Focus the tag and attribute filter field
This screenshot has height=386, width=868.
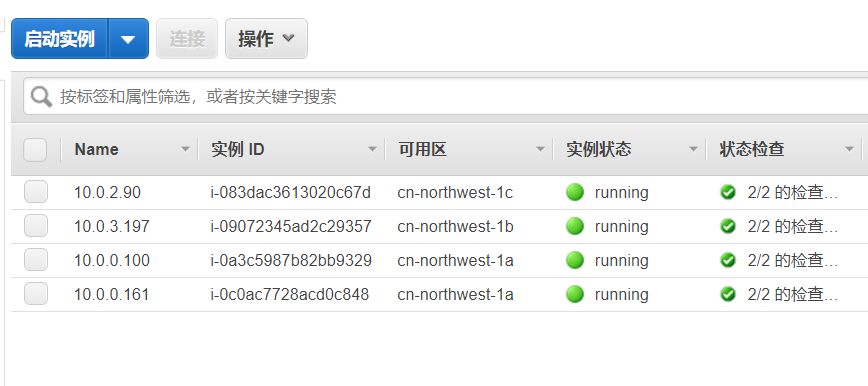[x=446, y=97]
